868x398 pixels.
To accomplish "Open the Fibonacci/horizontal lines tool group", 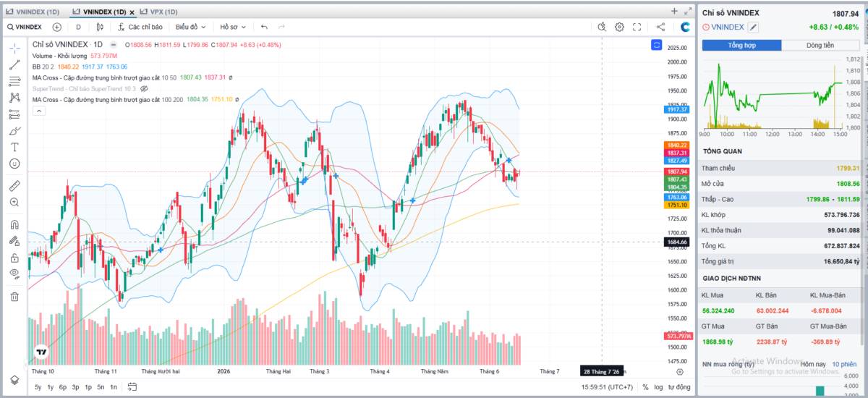I will pos(14,81).
